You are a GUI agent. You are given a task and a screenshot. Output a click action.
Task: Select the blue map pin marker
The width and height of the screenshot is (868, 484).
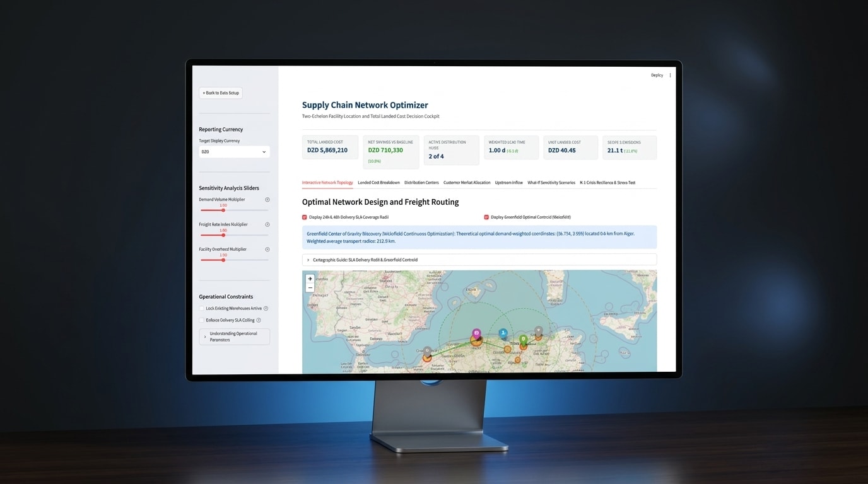(503, 333)
